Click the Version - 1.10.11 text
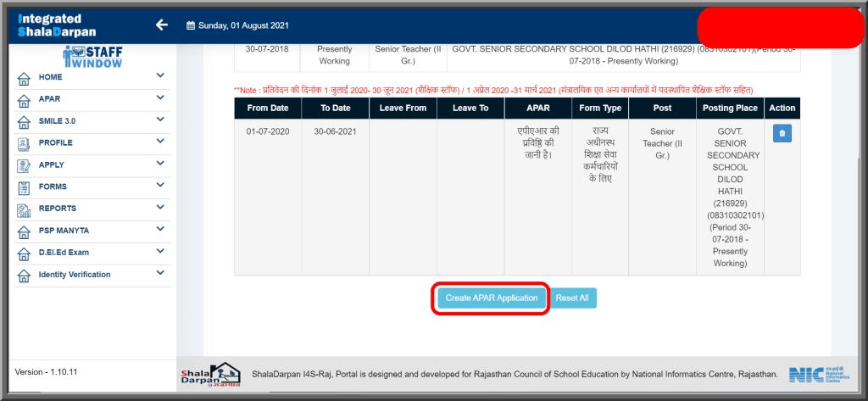 click(x=46, y=372)
